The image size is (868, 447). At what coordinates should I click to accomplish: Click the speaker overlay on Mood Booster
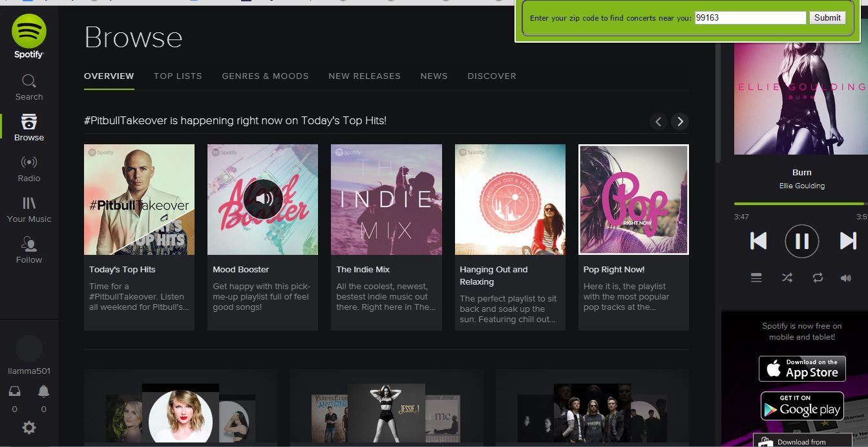(263, 199)
